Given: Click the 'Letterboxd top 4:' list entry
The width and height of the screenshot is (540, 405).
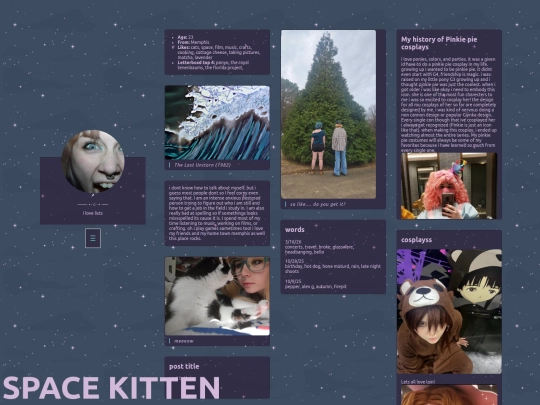Looking at the screenshot, I should 213,65.
